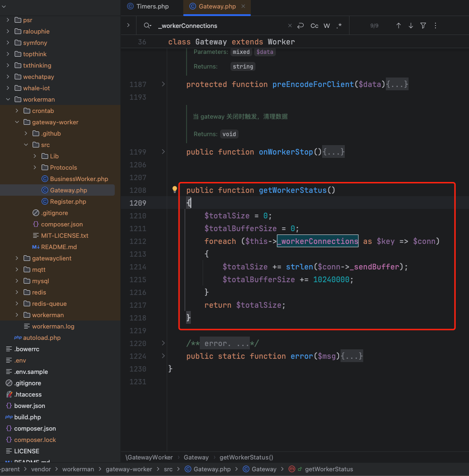This screenshot has height=476, width=469.
Task: Enable regex (.*) search option
Action: pos(339,26)
